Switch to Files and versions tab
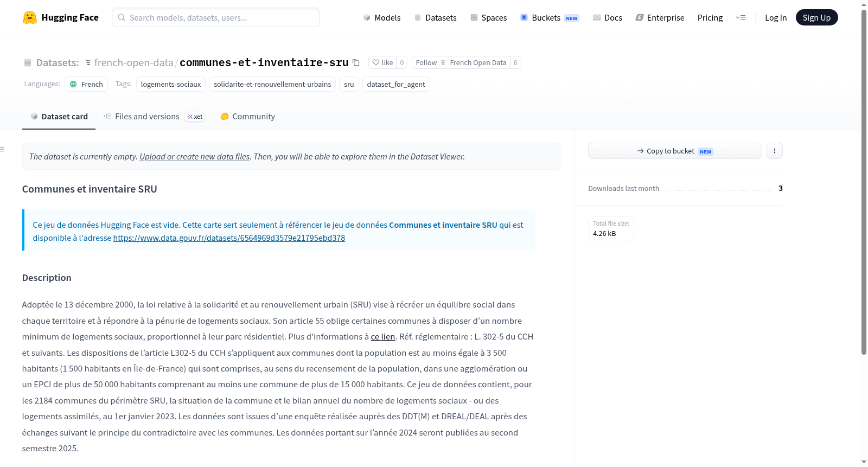 154,117
